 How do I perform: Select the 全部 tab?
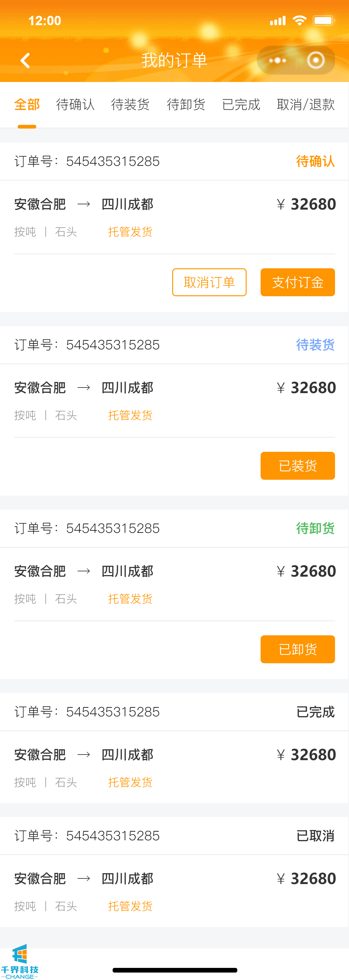(27, 104)
